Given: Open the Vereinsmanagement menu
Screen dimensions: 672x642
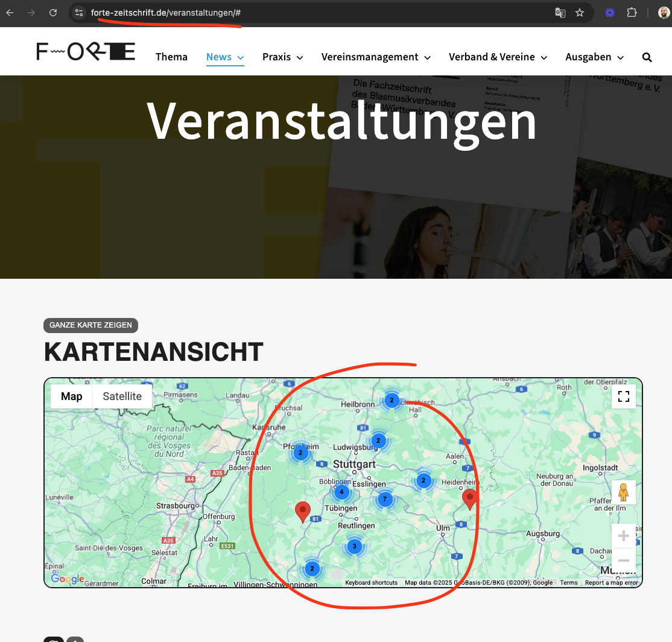Looking at the screenshot, I should pos(370,57).
